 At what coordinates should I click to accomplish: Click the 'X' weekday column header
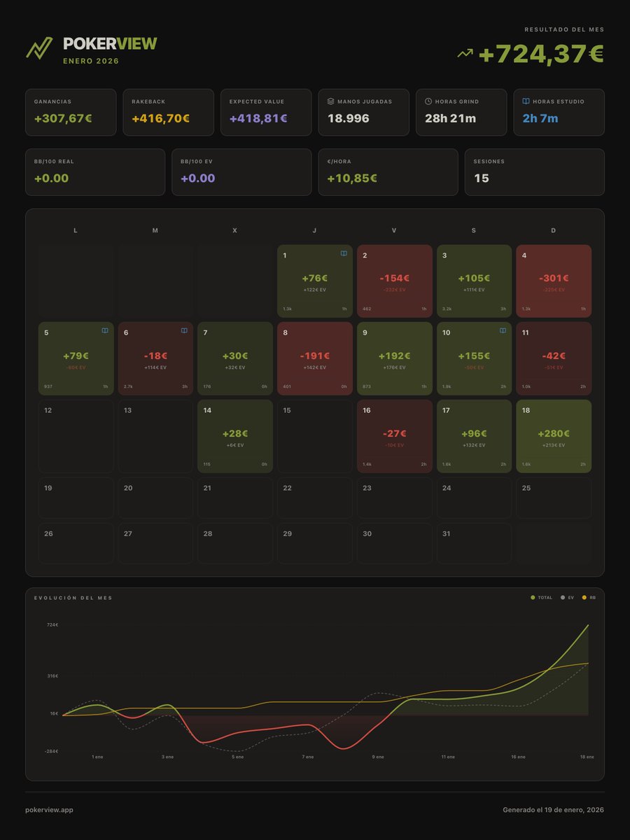234,230
